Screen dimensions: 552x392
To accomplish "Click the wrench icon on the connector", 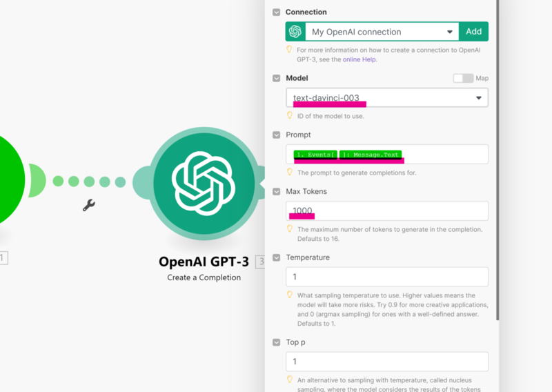I will tap(89, 205).
